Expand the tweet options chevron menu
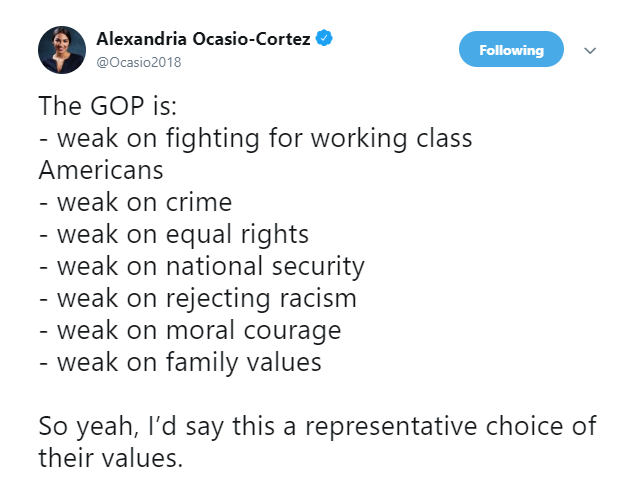Screen dimensions: 626x491 (589, 50)
